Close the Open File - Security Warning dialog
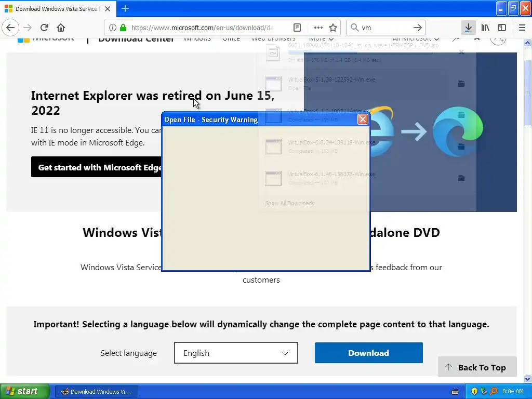Viewport: 532px width, 399px height. click(x=363, y=119)
